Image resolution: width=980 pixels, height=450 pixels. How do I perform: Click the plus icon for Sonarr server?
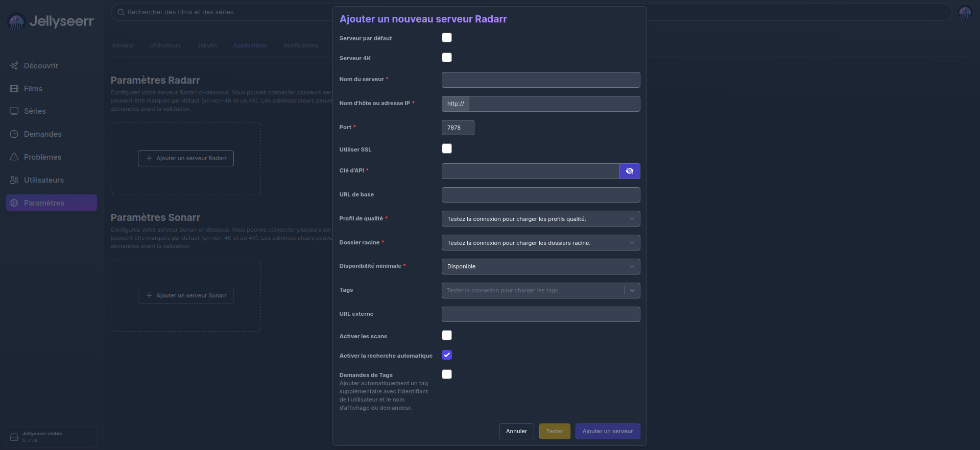pos(149,296)
